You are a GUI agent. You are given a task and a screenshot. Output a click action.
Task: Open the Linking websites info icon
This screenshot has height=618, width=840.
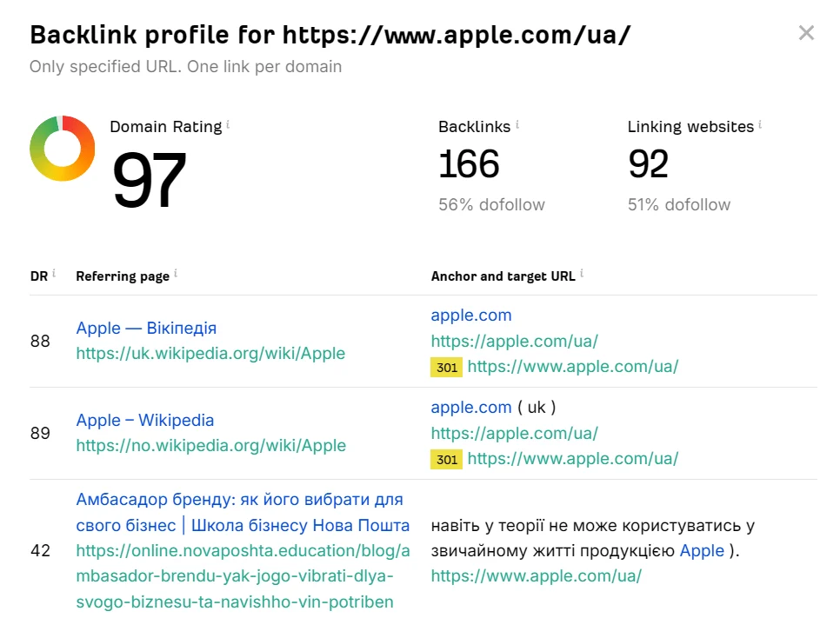pyautogui.click(x=760, y=124)
